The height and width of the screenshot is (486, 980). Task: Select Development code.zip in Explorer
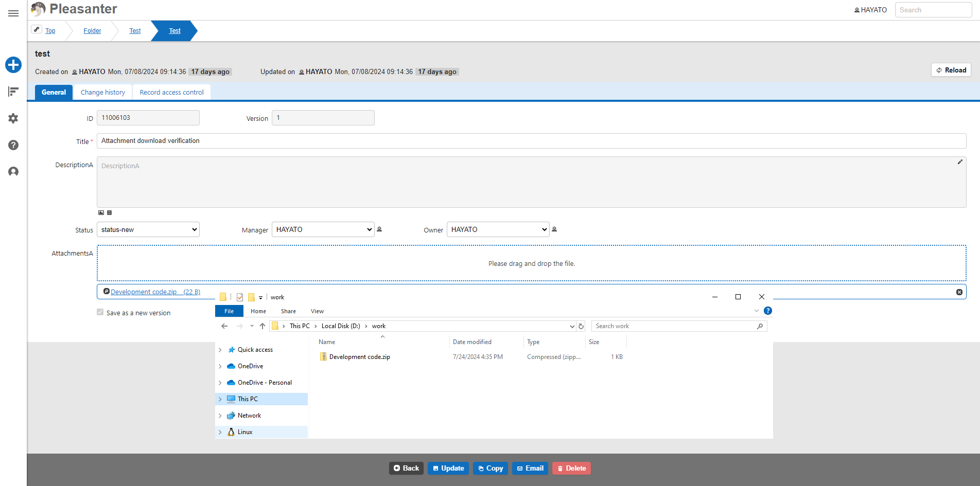[360, 357]
